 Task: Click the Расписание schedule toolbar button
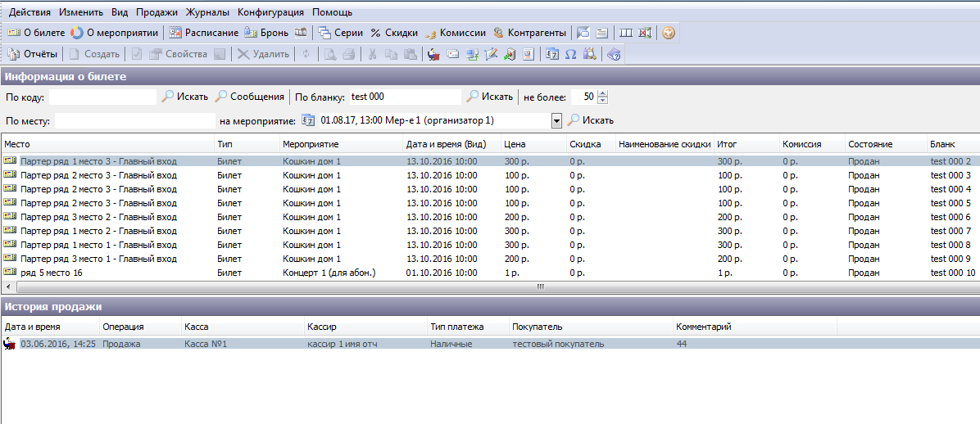[x=203, y=34]
